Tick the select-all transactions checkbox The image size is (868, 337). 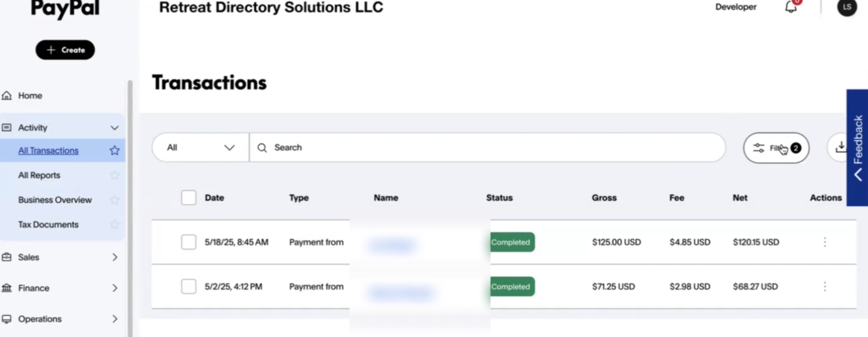pyautogui.click(x=188, y=198)
